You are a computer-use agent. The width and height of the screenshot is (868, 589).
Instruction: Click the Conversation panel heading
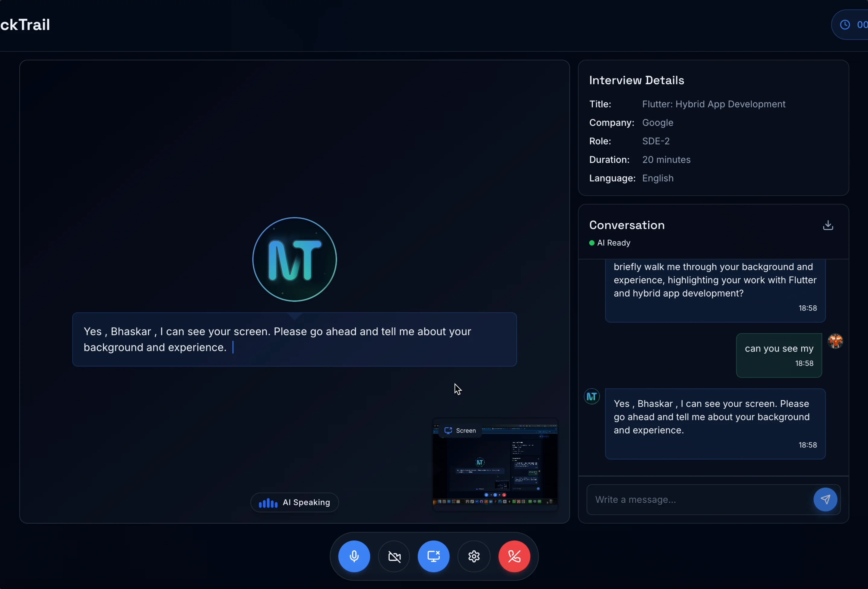pos(627,225)
